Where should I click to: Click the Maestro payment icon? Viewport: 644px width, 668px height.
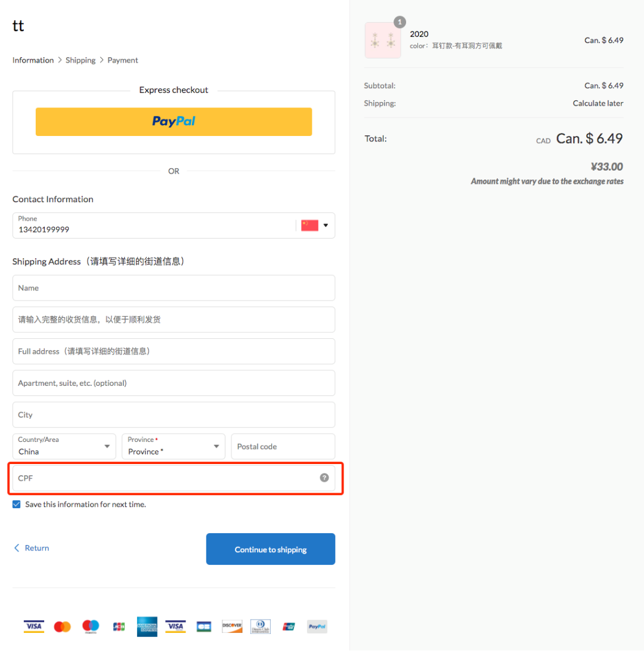coord(91,627)
